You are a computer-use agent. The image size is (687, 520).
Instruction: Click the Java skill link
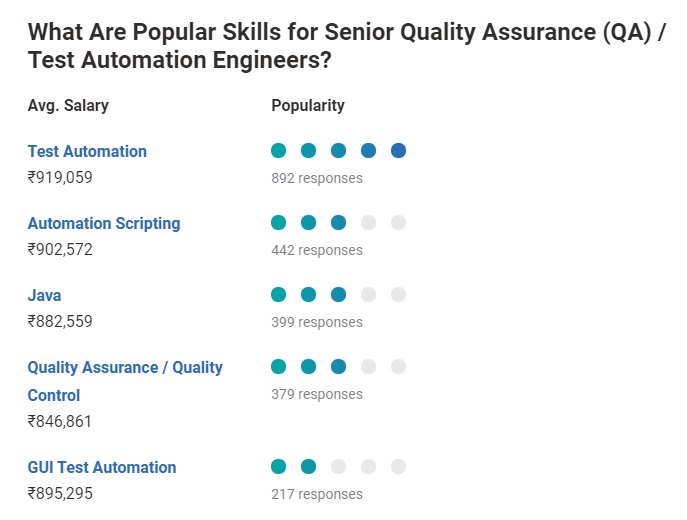coord(44,296)
